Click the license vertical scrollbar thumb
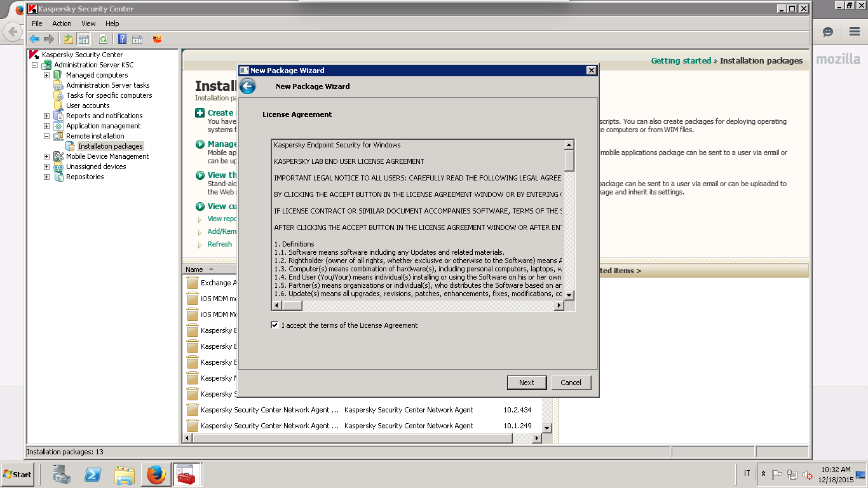 click(569, 160)
